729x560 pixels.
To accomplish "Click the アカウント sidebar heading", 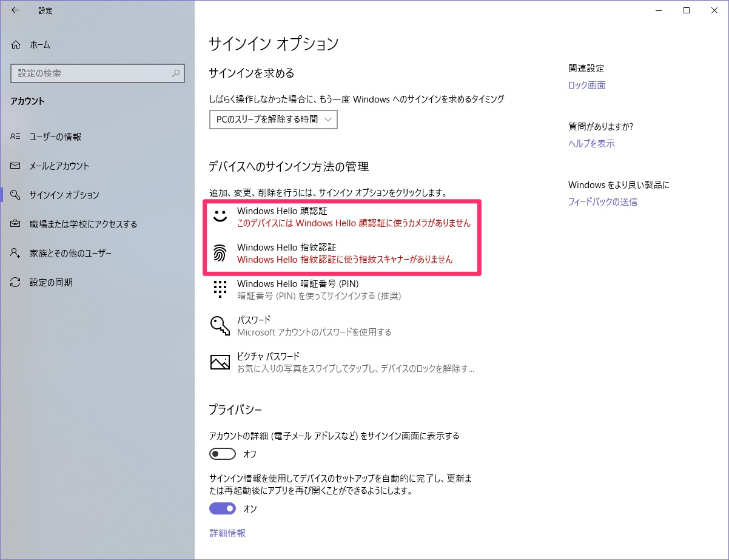I will click(x=28, y=101).
